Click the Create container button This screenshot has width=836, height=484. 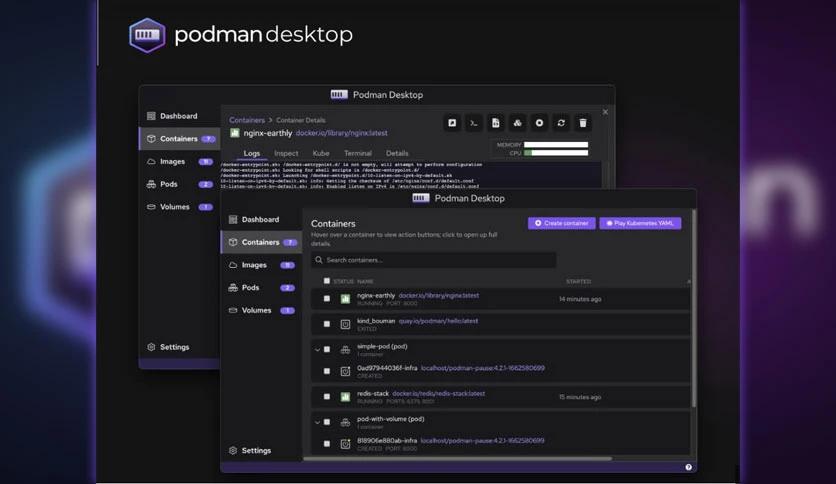point(561,223)
